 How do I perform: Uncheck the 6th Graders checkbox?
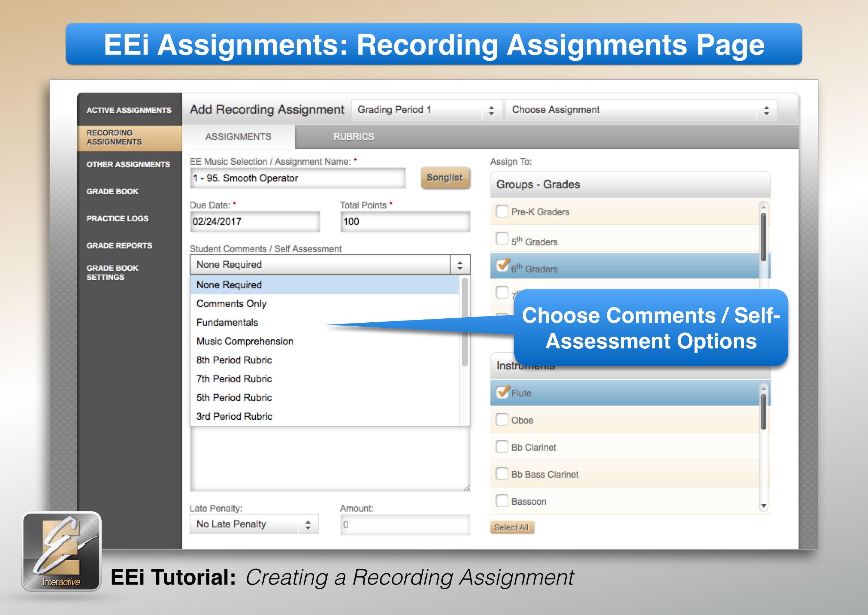pos(502,266)
